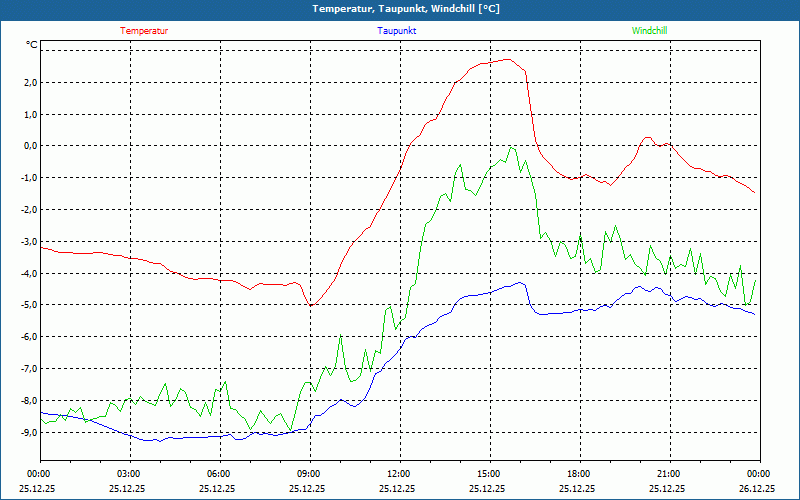Click the -9,0 value on the y-axis
Viewport: 800px width, 500px height.
tap(29, 432)
